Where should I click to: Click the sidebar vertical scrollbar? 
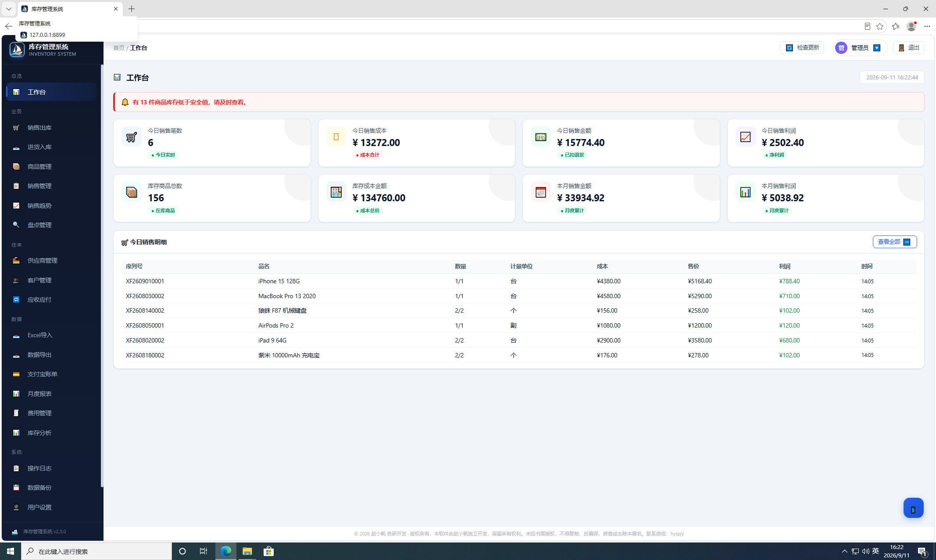tap(102, 276)
